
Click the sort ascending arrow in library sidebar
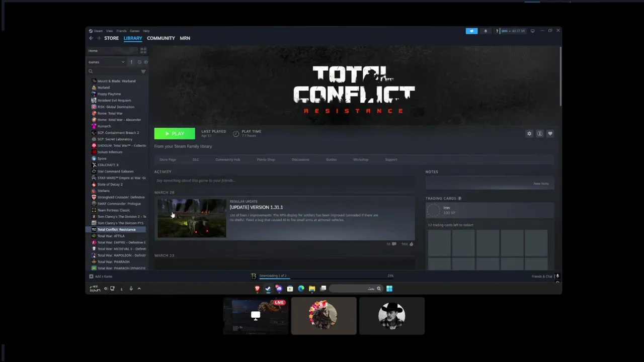(x=131, y=62)
